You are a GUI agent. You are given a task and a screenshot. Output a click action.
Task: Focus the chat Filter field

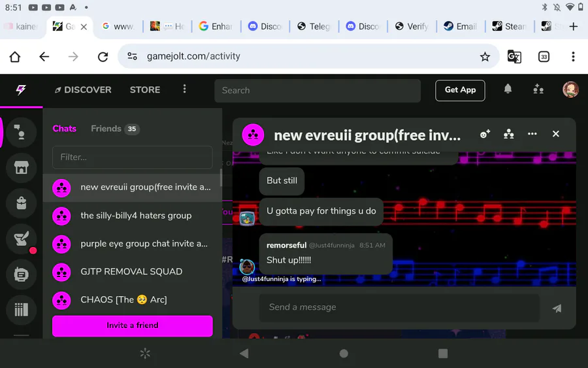[133, 157]
